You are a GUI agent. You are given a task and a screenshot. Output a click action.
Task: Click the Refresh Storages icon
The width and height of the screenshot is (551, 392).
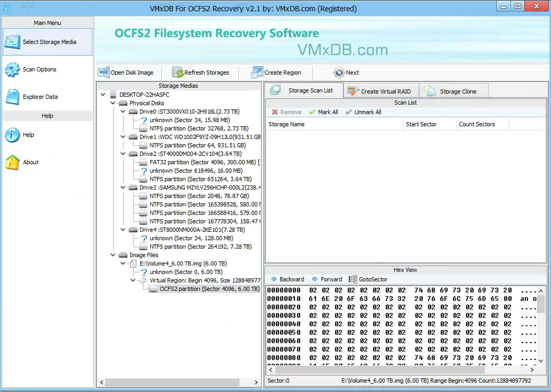pyautogui.click(x=177, y=72)
